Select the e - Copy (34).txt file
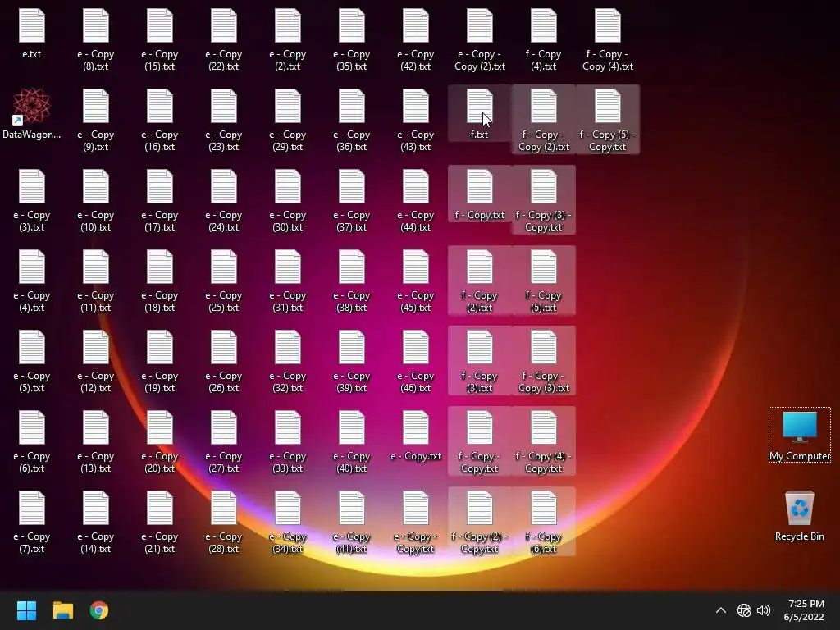840x630 pixels. (288, 522)
